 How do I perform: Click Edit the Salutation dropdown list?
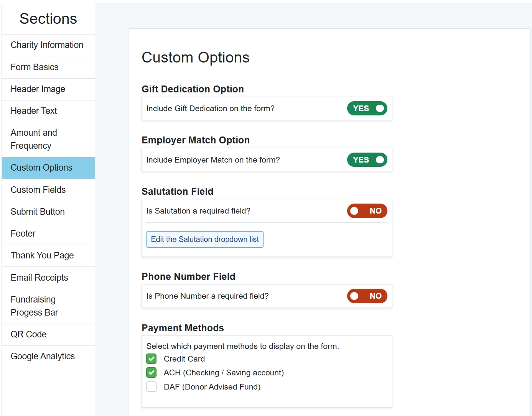[x=204, y=240]
